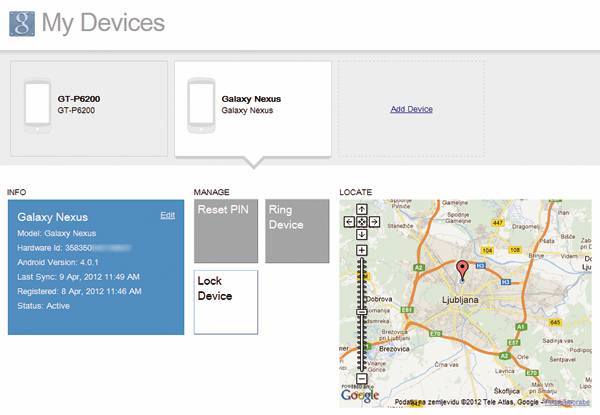Click the INFO section heading
The height and width of the screenshot is (415, 600).
17,192
